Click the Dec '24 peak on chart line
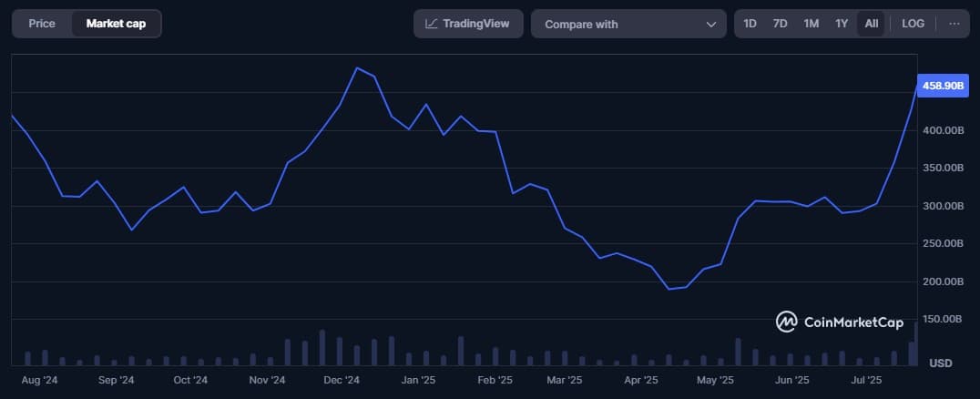The height and width of the screenshot is (399, 980). click(357, 68)
